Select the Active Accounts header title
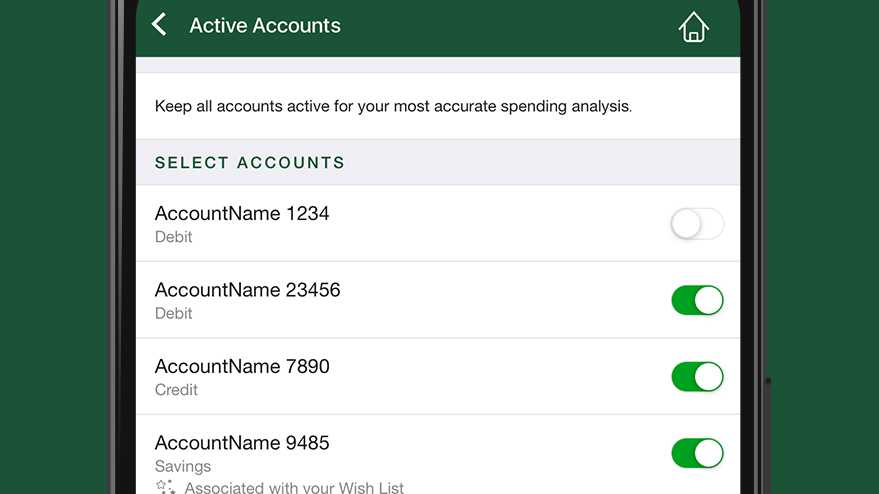The image size is (879, 494). click(x=265, y=25)
